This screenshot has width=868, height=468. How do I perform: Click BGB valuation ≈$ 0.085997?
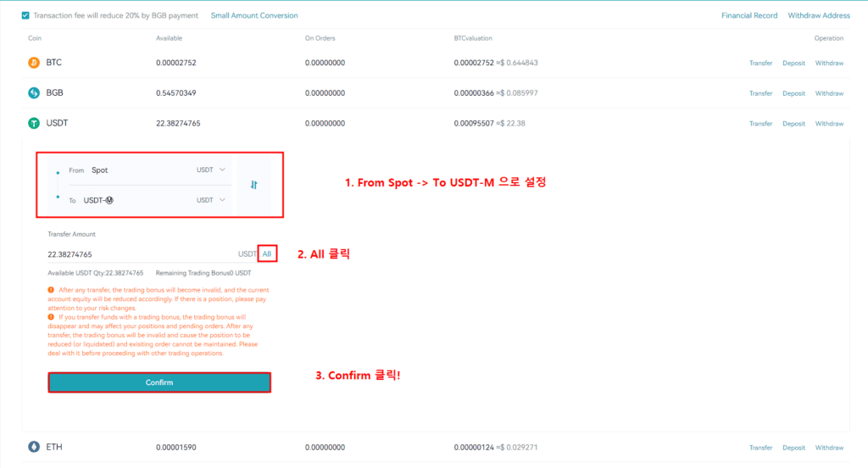(x=517, y=93)
